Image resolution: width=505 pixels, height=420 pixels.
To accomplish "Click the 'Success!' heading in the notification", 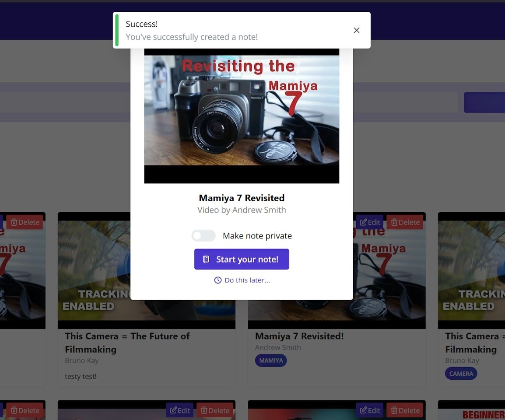I will 142,24.
